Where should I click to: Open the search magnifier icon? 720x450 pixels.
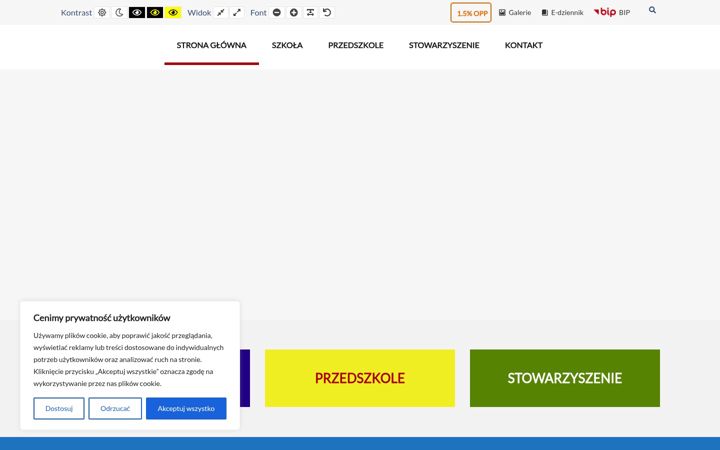click(652, 10)
